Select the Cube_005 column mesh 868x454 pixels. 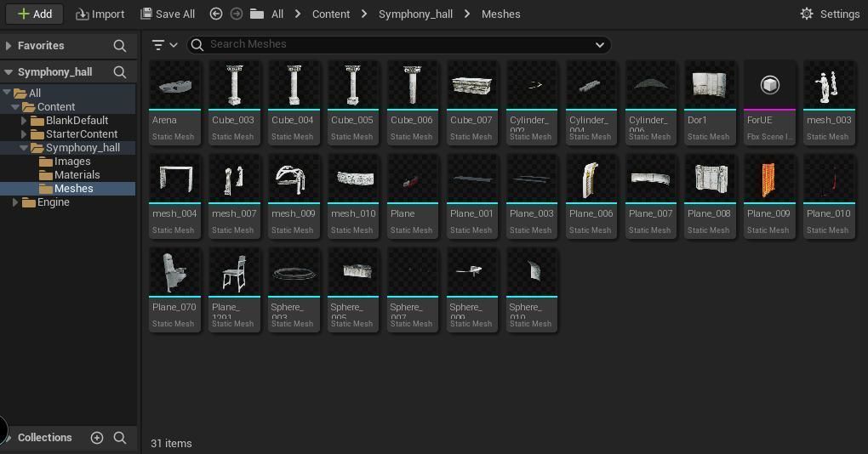[354, 103]
